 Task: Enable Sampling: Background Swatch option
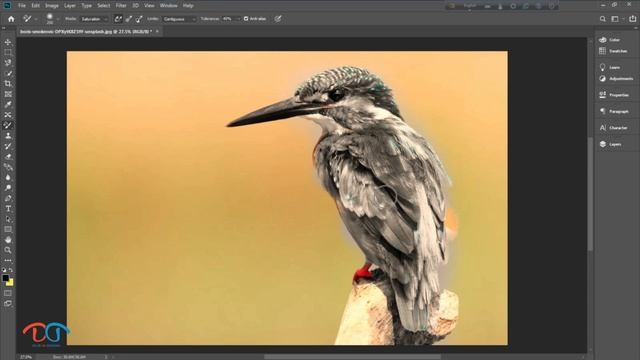139,19
